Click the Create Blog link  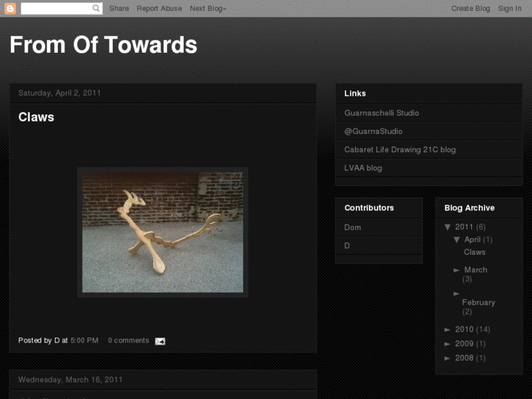click(471, 9)
